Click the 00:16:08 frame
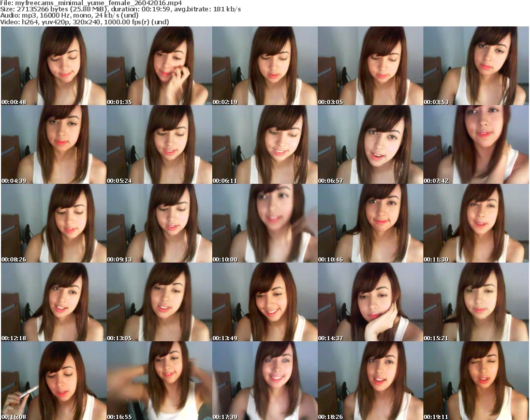Image resolution: width=530 pixels, height=420 pixels. [x=54, y=381]
